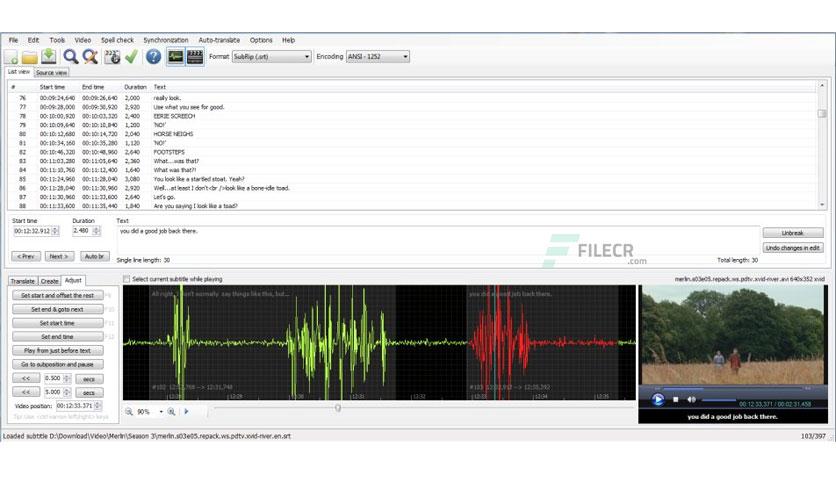Open Encoding ANSI-1252 dropdown
This screenshot has width=836, height=484.
377,57
